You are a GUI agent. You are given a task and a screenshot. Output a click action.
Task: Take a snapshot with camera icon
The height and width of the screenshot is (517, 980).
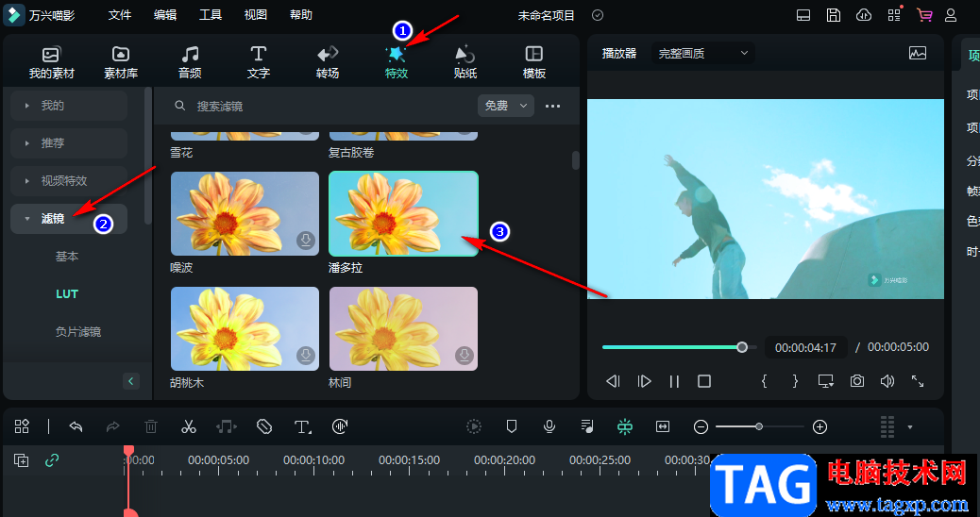[x=857, y=381]
